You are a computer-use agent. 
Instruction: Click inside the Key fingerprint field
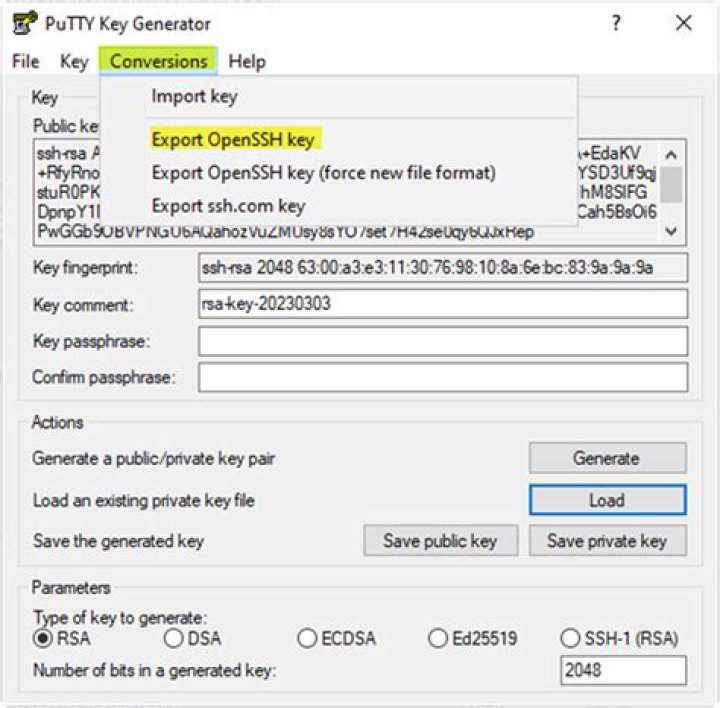click(443, 267)
